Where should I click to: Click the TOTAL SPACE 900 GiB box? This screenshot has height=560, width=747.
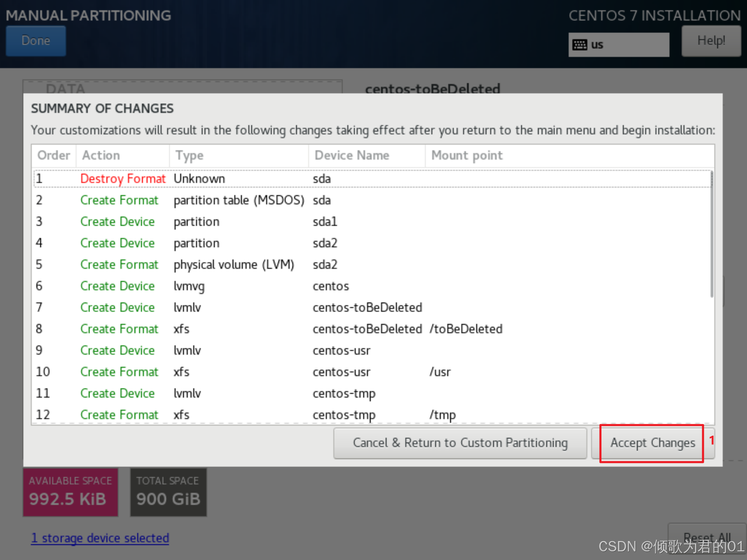click(168, 492)
